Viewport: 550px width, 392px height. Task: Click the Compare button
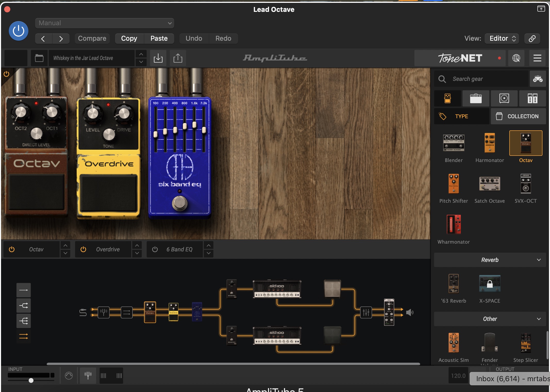(x=92, y=39)
